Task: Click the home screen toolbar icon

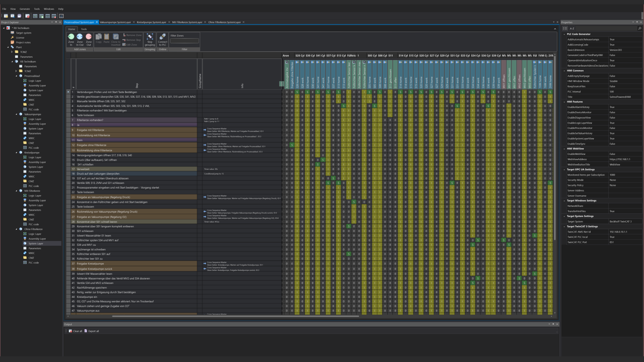Action: [x=61, y=16]
